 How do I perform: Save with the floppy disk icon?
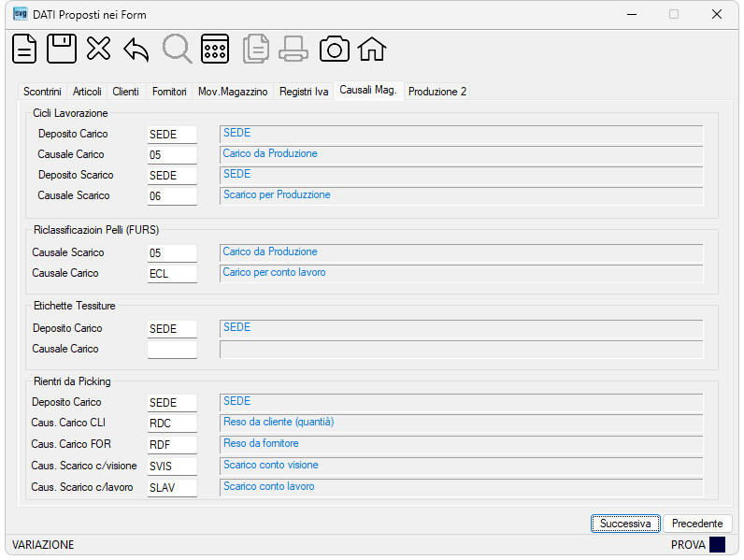click(x=62, y=49)
